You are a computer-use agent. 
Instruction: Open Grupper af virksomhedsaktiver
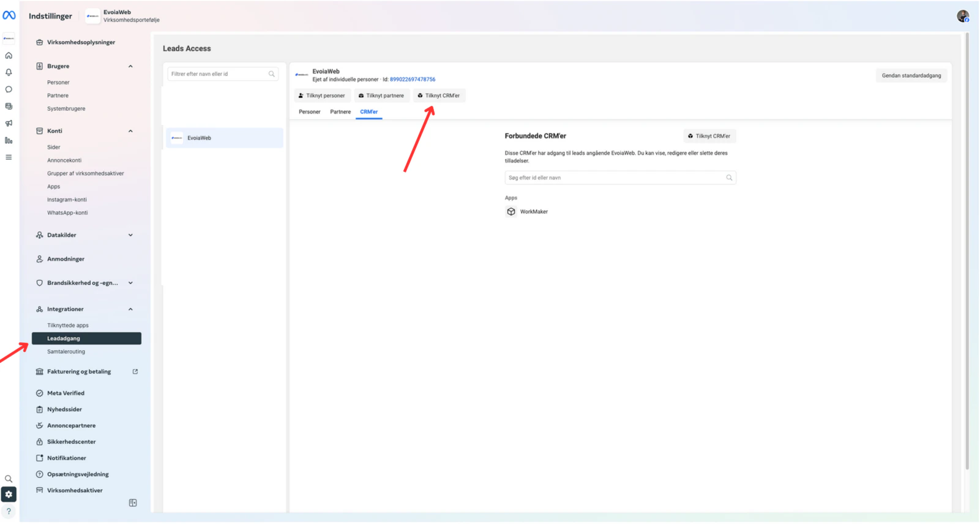tap(86, 174)
